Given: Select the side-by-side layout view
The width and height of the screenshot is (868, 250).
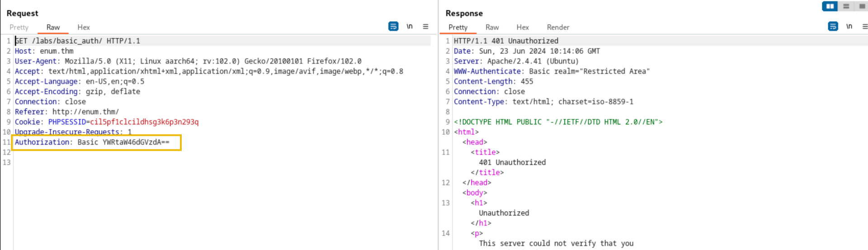Looking at the screenshot, I should click(x=830, y=6).
